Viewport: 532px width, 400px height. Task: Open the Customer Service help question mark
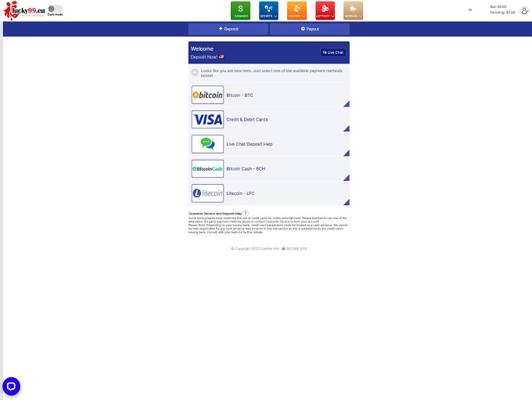pos(245,213)
